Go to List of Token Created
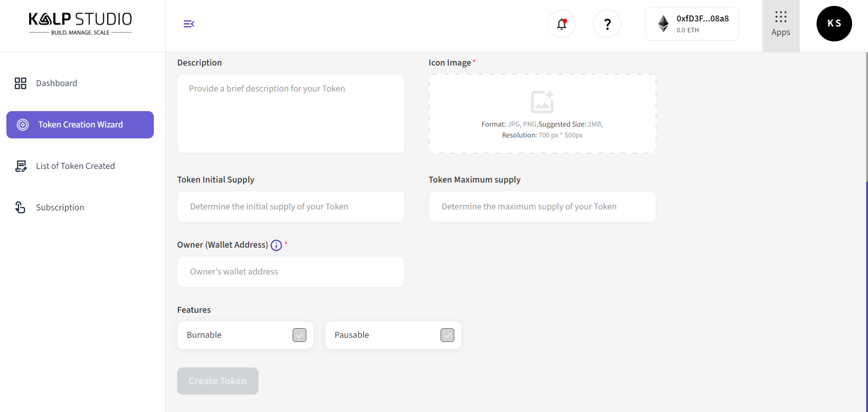The image size is (868, 412). [x=75, y=166]
